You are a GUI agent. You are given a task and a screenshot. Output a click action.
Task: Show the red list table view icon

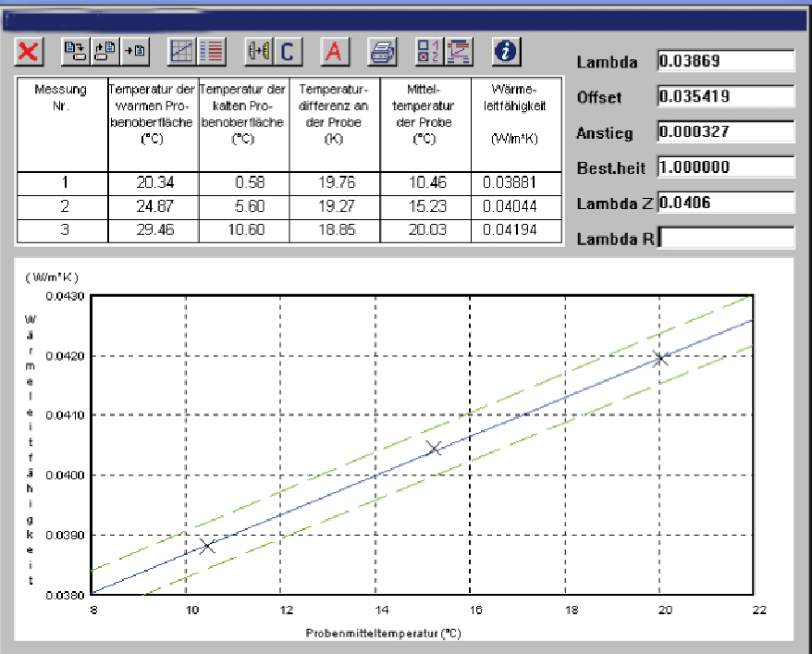click(x=213, y=52)
